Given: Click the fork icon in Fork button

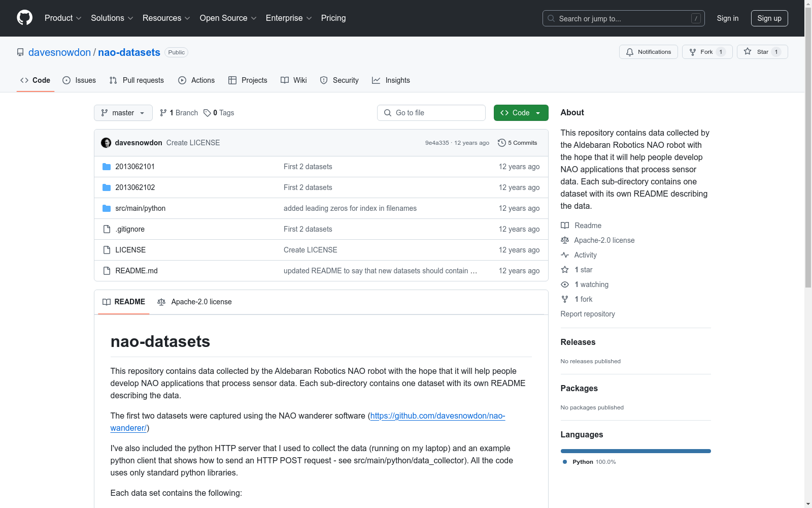Looking at the screenshot, I should 693,52.
